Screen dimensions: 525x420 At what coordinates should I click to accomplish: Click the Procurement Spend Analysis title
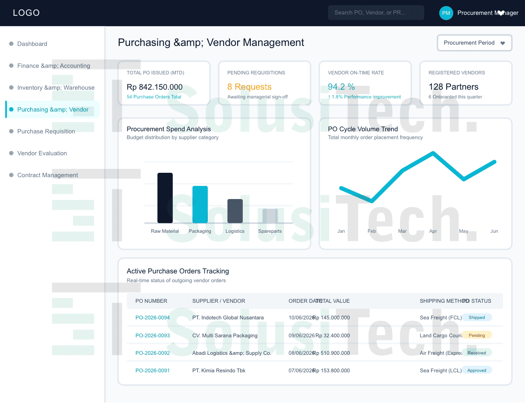coord(169,129)
